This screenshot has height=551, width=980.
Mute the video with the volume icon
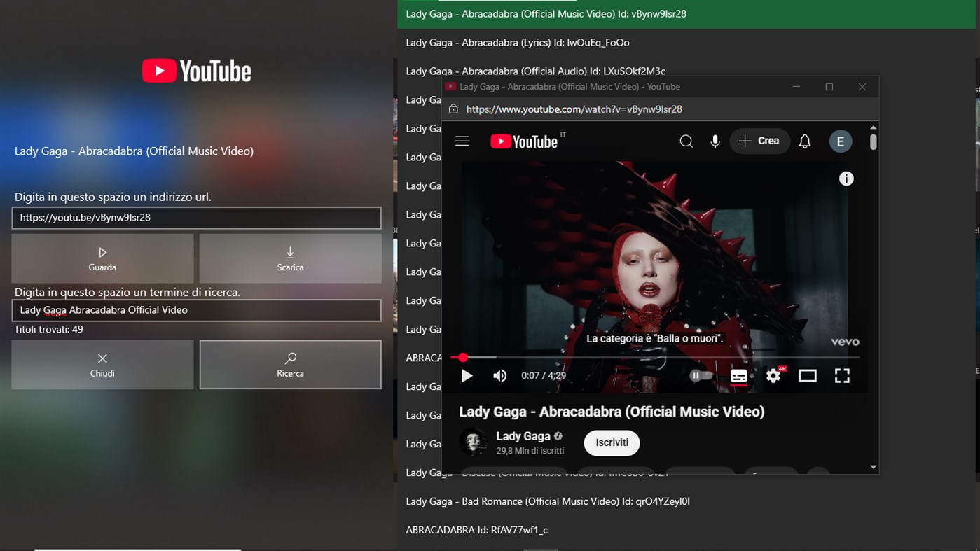(x=499, y=375)
